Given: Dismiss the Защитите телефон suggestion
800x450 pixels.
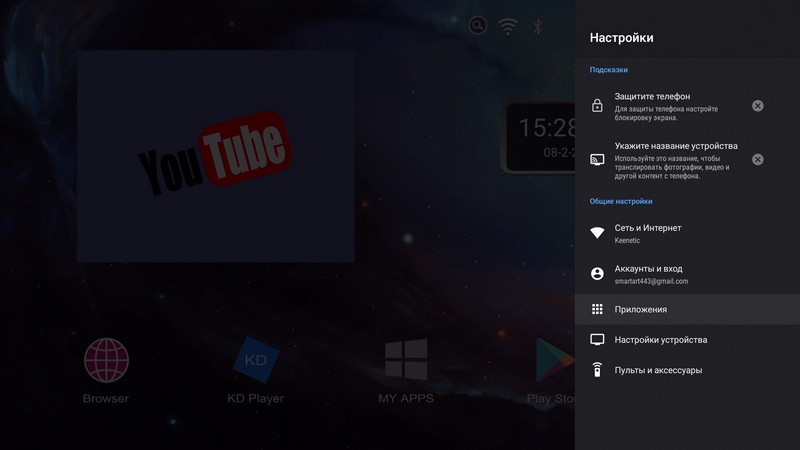Looking at the screenshot, I should tap(758, 106).
